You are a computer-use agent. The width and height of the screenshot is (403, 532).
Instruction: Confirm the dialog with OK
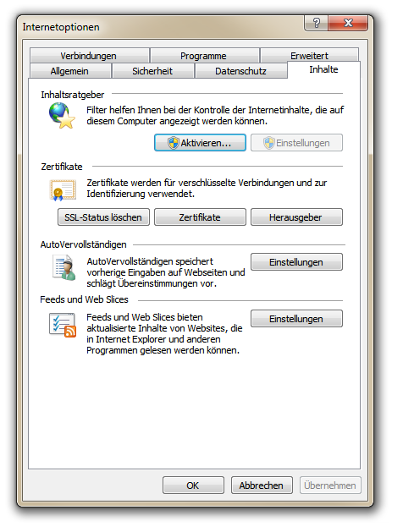(193, 485)
